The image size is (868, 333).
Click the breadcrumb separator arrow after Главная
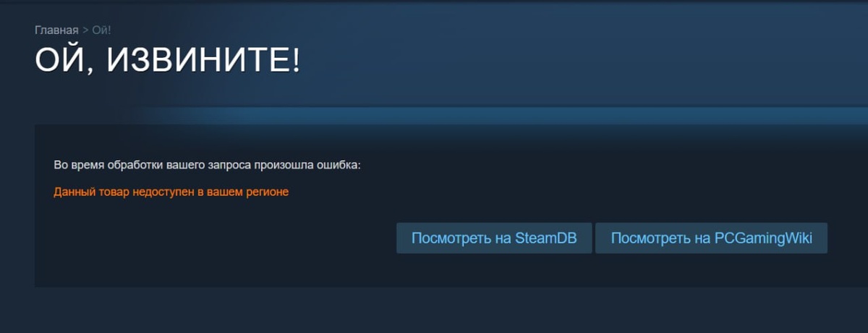click(x=85, y=30)
